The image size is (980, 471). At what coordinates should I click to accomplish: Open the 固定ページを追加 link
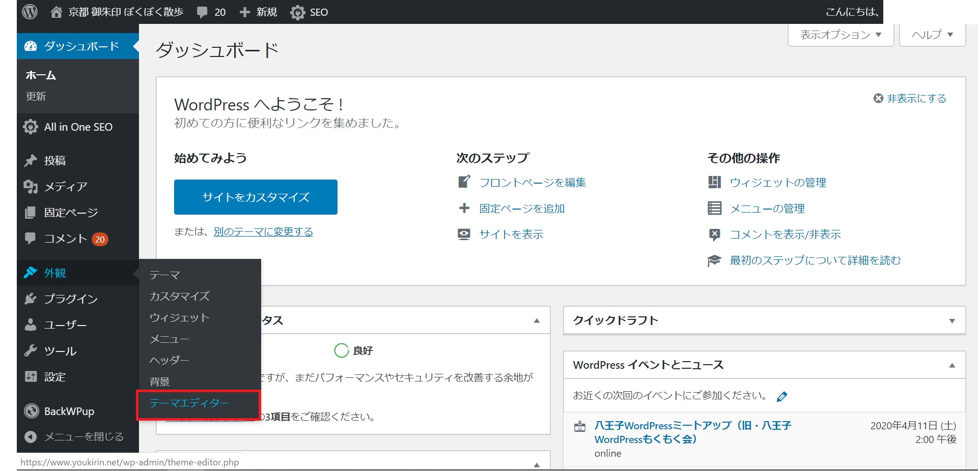pos(522,209)
